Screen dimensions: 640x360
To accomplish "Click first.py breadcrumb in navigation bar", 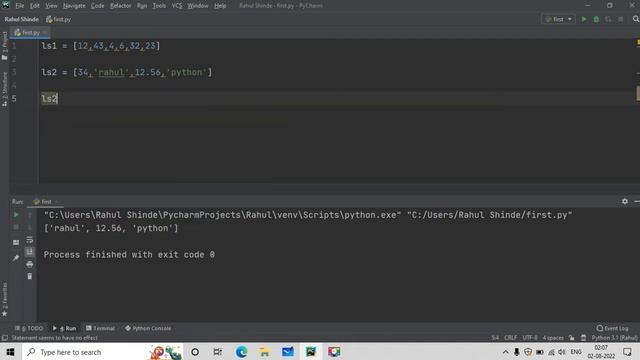I will pyautogui.click(x=59, y=19).
